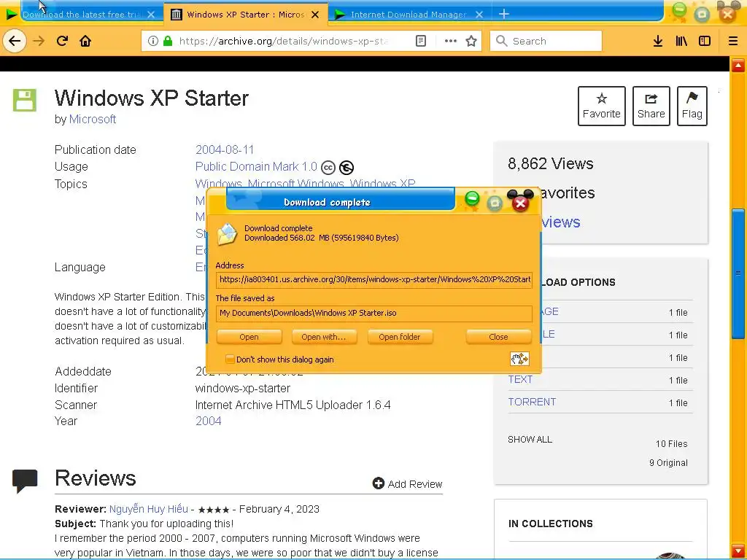Bookmark this page with the star
This screenshot has width=747, height=560.
tap(471, 41)
